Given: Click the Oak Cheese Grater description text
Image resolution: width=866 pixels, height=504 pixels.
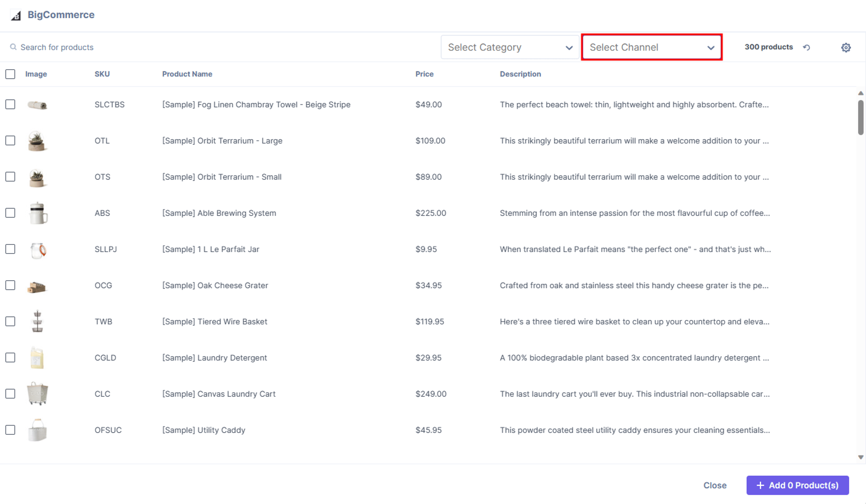Looking at the screenshot, I should pos(634,285).
